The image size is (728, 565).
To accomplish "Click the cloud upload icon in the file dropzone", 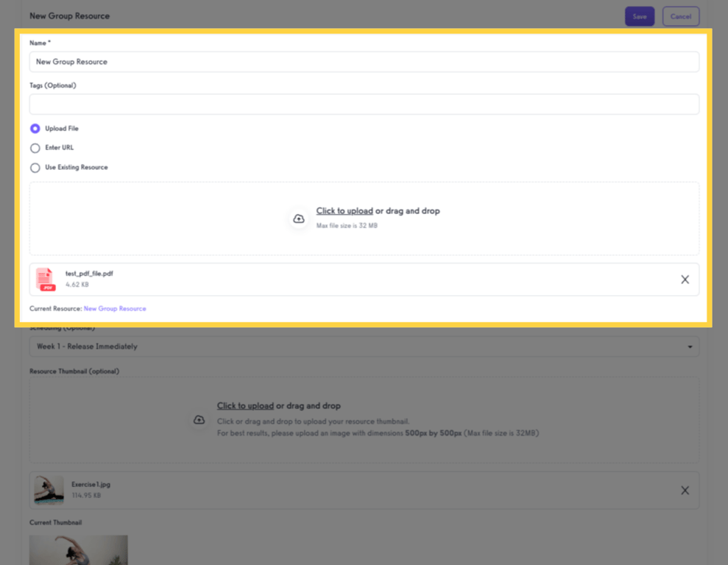I will (298, 218).
